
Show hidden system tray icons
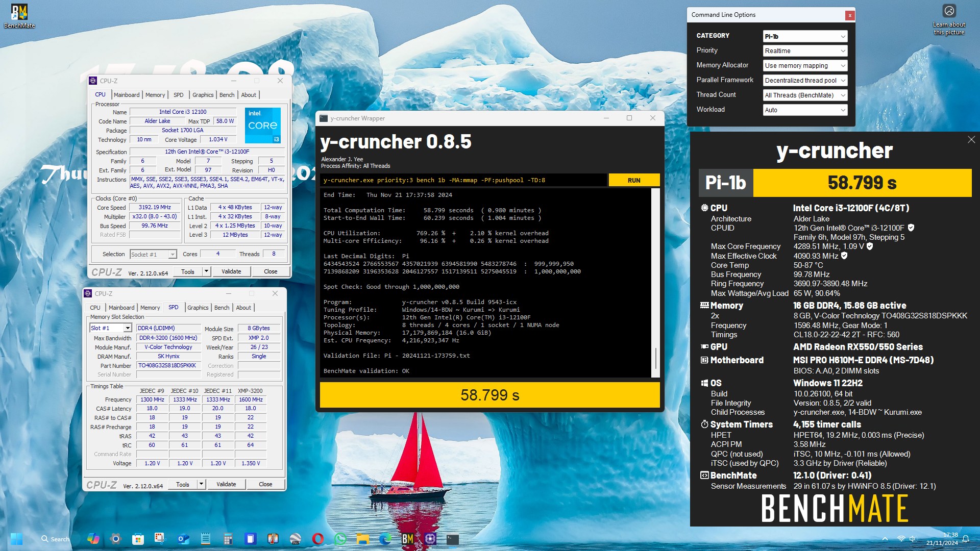tap(885, 539)
